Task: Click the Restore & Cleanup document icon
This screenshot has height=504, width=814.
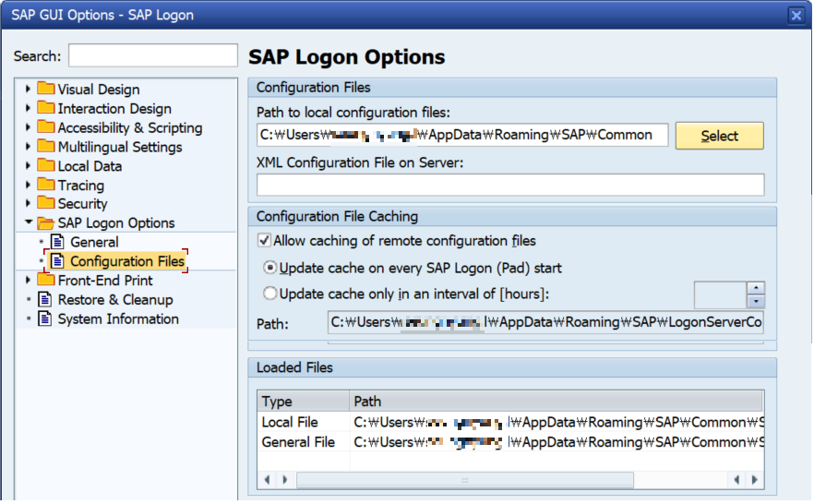Action: (x=45, y=299)
